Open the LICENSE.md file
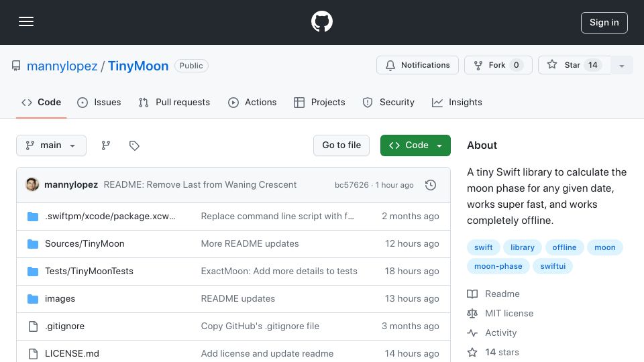This screenshot has height=362, width=644. 72,354
